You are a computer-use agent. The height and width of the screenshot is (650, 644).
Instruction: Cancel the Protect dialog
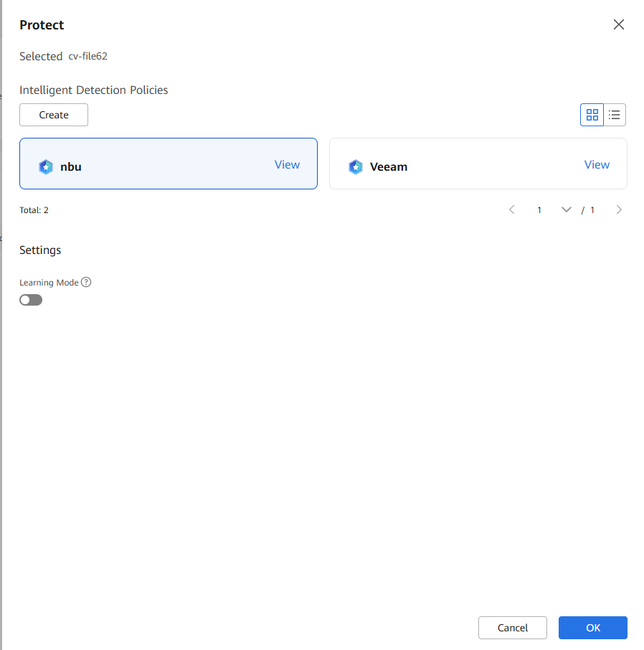(x=512, y=628)
